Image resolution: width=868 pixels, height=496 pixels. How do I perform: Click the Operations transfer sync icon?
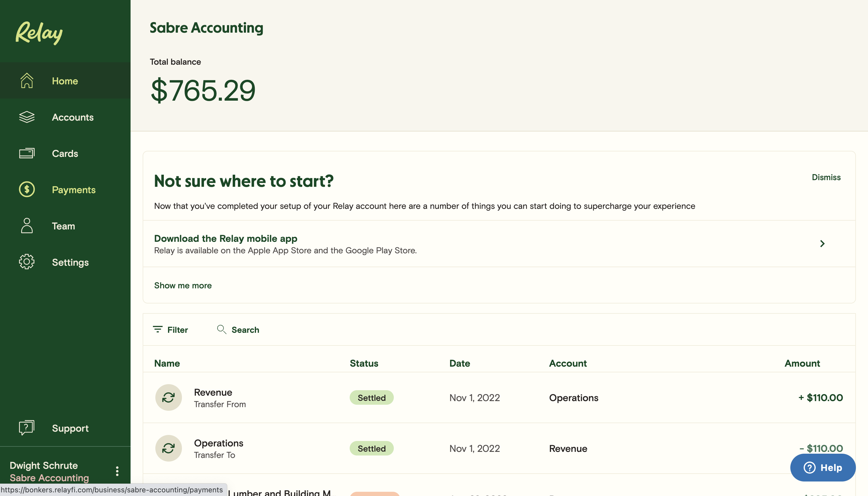pos(168,448)
